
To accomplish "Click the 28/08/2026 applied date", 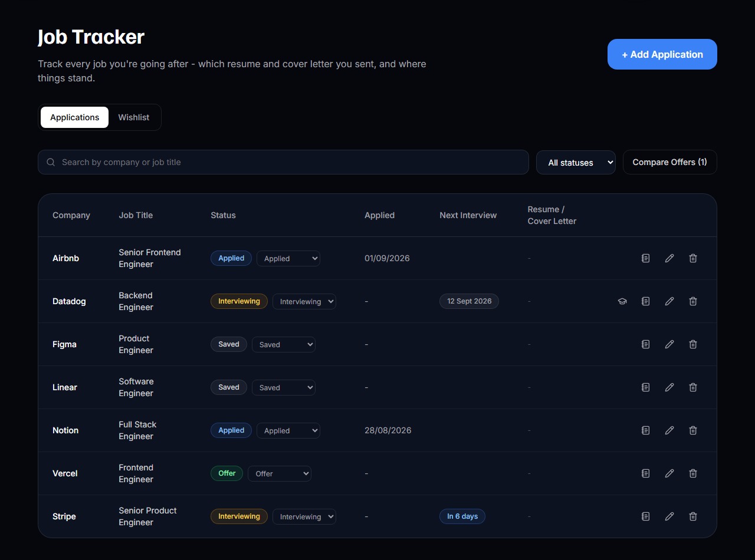I will (388, 430).
